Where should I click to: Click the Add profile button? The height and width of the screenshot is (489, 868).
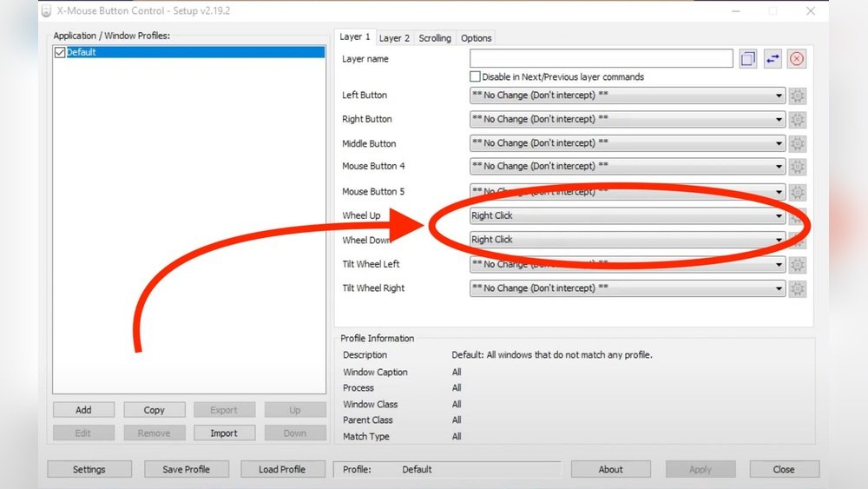point(83,410)
